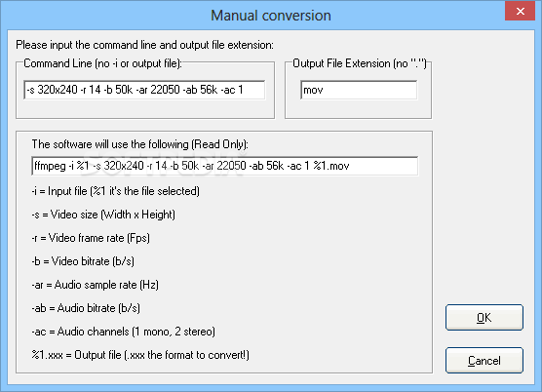
Task: Click the 'Command Line (no -i or output file)' label
Action: (102, 63)
